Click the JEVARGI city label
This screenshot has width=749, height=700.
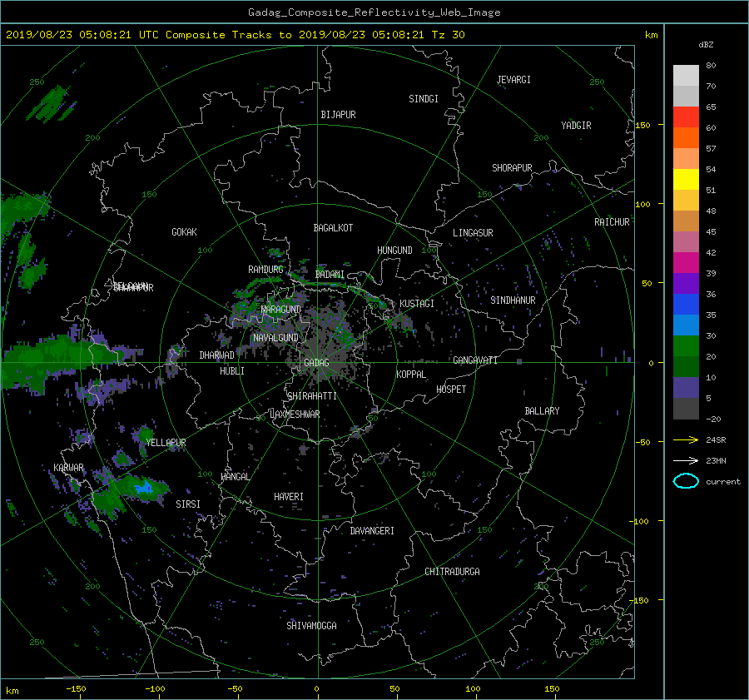pyautogui.click(x=513, y=80)
